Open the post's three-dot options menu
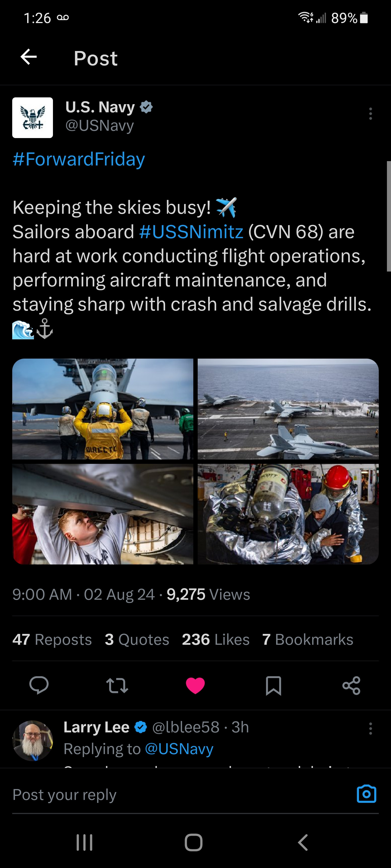Screen dimensions: 391x868 point(370,114)
